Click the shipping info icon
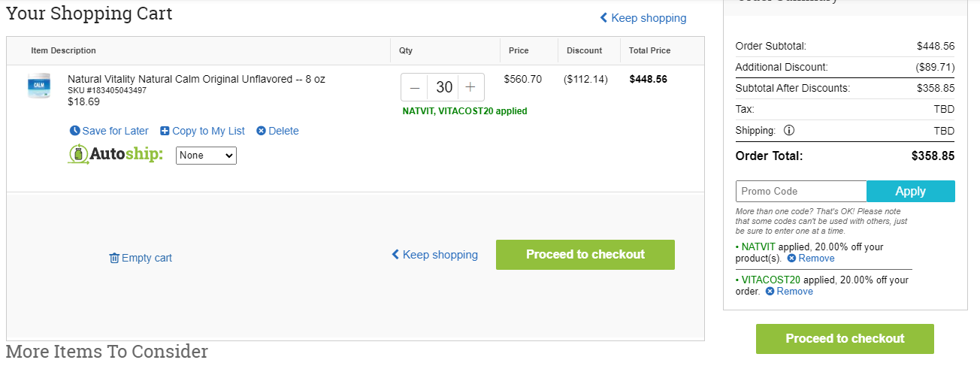Viewport: 980px width, 366px height. pos(788,130)
